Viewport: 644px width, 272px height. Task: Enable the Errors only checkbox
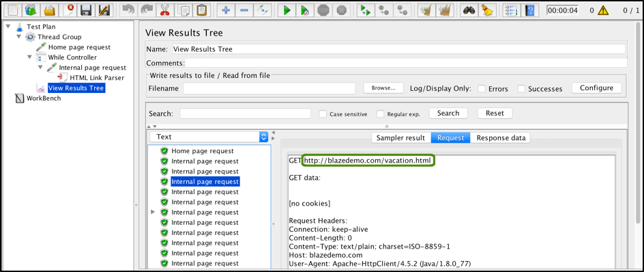(482, 88)
